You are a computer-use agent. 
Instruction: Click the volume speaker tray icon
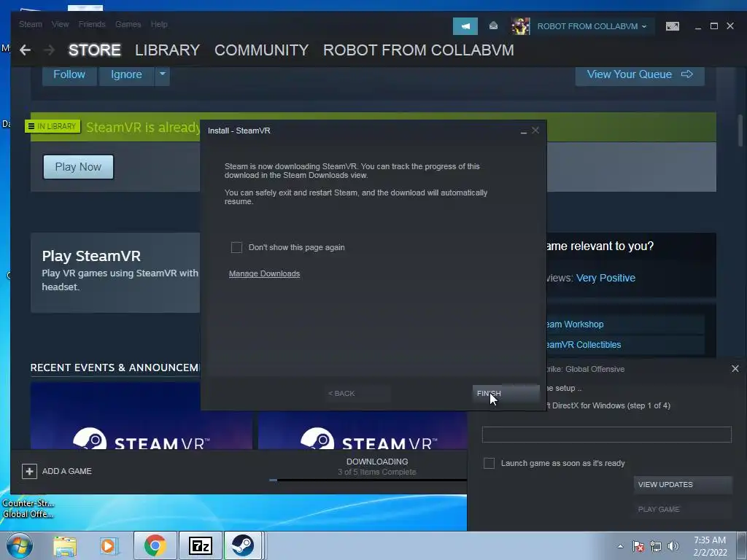point(673,546)
